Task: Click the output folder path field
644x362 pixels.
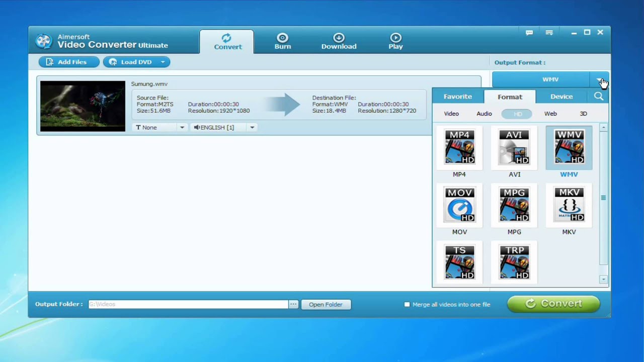Action: pyautogui.click(x=188, y=304)
